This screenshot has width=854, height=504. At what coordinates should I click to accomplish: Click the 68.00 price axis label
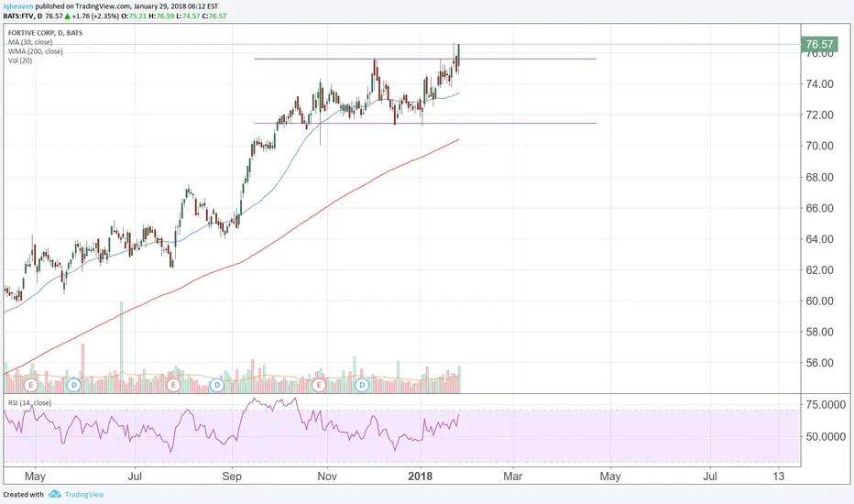[x=819, y=177]
